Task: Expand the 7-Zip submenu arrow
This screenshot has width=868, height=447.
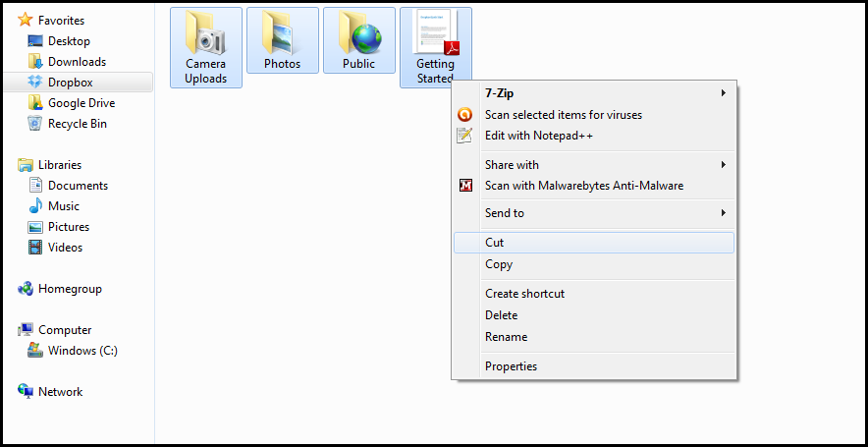Action: [723, 93]
